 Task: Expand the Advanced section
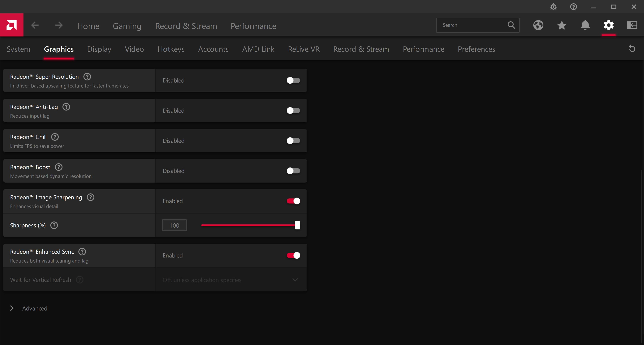click(x=12, y=308)
